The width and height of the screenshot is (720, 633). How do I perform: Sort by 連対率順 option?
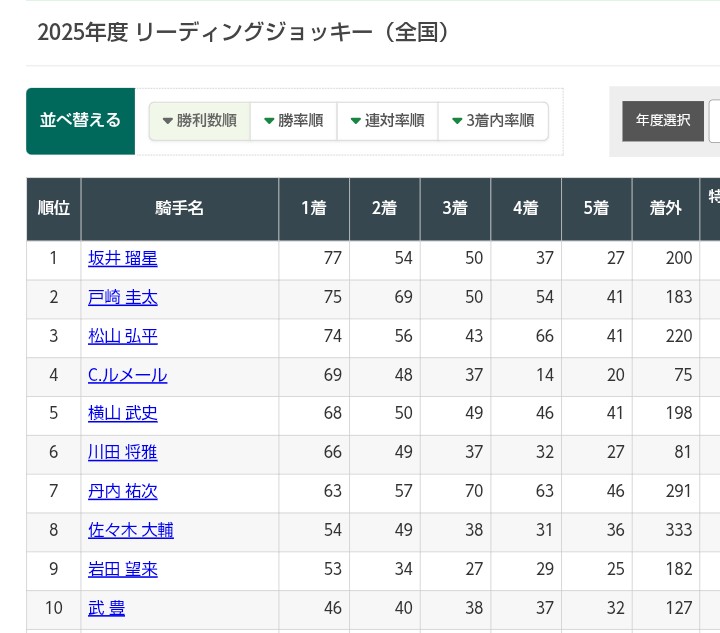click(x=387, y=121)
